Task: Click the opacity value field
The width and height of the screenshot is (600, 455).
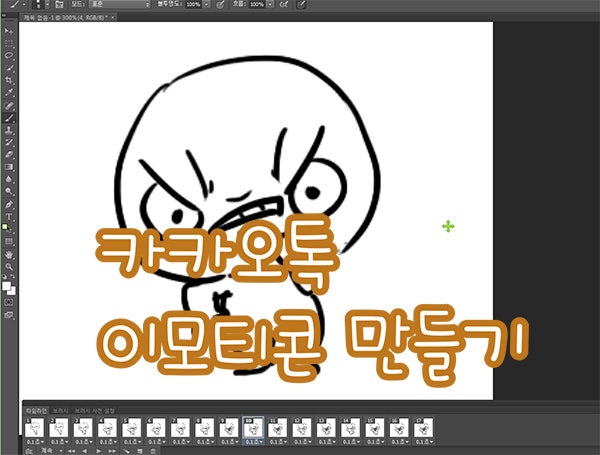Action: pyautogui.click(x=194, y=5)
